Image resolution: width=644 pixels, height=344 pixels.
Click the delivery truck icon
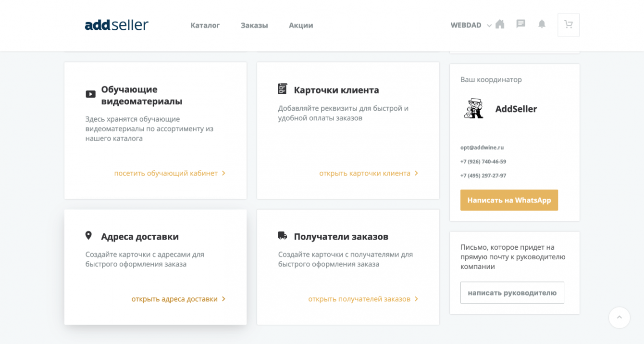(x=283, y=236)
